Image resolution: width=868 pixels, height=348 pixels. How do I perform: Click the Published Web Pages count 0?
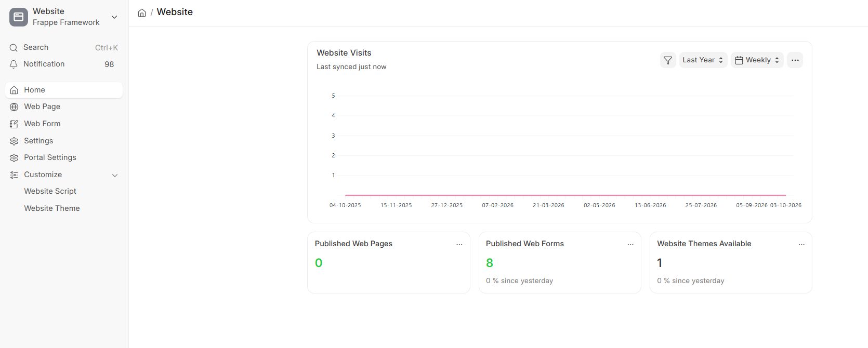[x=319, y=263]
